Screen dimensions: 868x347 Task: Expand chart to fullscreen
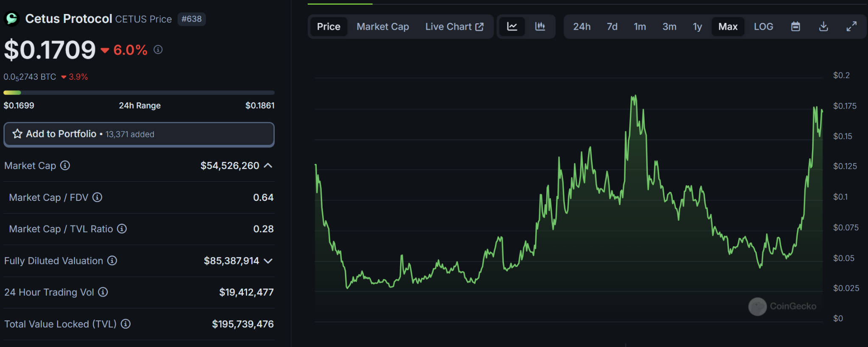click(851, 27)
